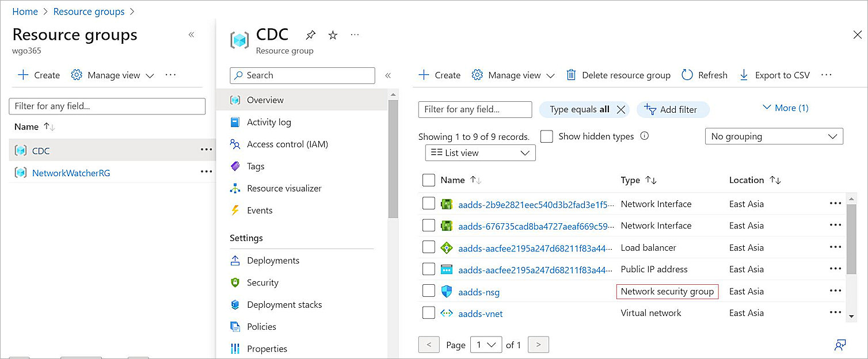Click the feedback icon at bottom right
This screenshot has height=359, width=868.
point(840,345)
